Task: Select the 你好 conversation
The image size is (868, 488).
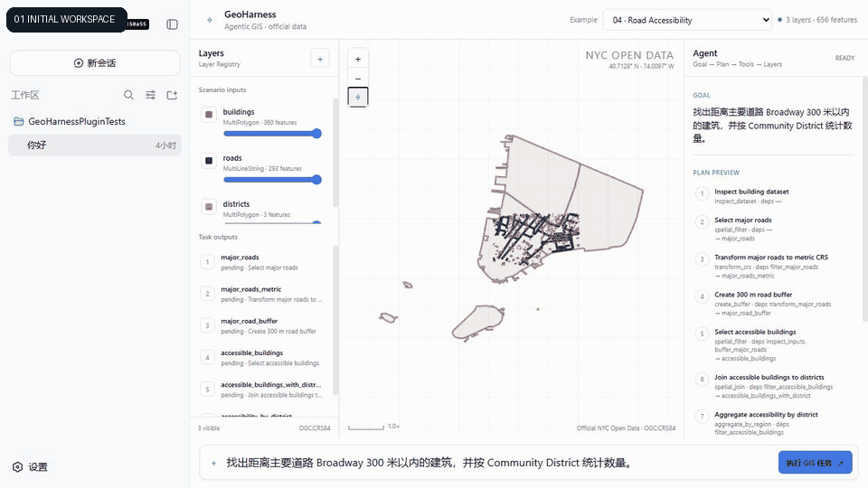Action: (x=95, y=145)
